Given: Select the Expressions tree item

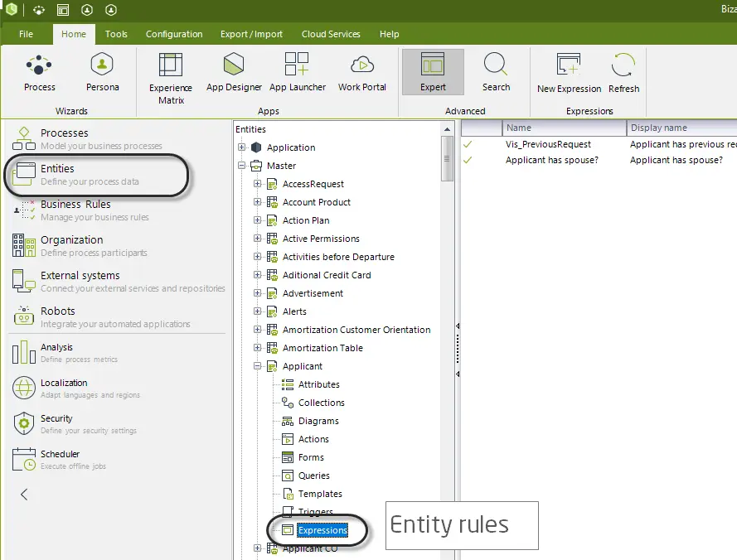Looking at the screenshot, I should (x=315, y=530).
